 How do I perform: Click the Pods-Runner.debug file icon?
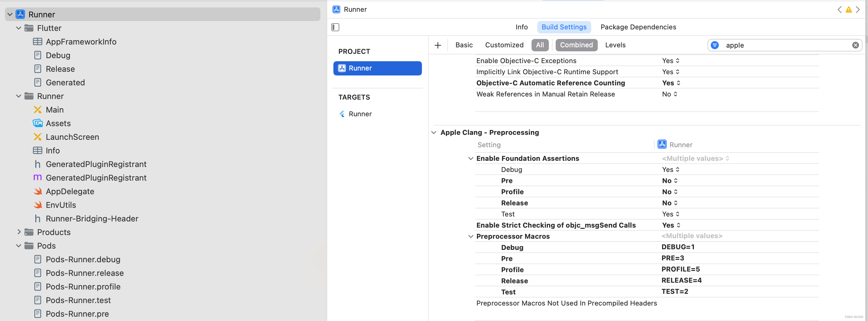pyautogui.click(x=38, y=259)
